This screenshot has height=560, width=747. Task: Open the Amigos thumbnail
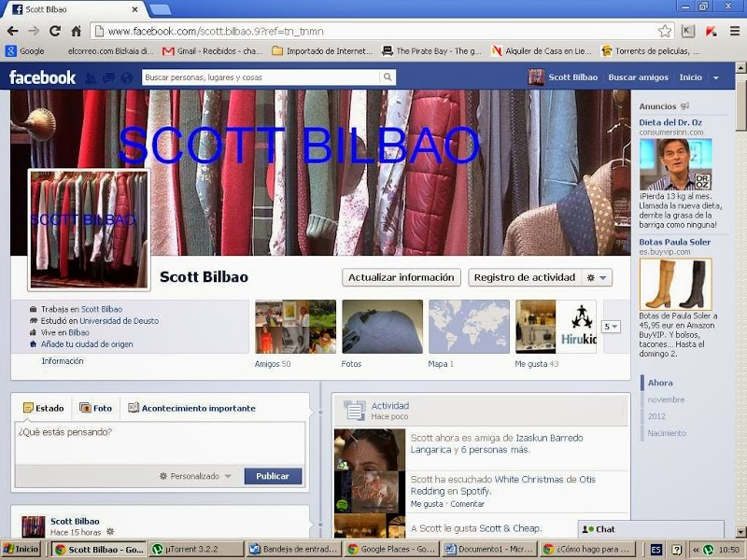point(295,326)
